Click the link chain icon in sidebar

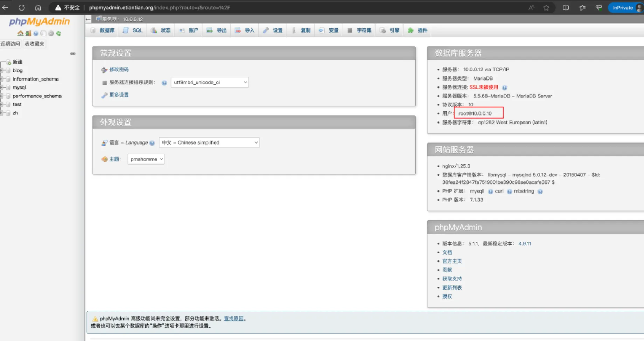(x=72, y=54)
